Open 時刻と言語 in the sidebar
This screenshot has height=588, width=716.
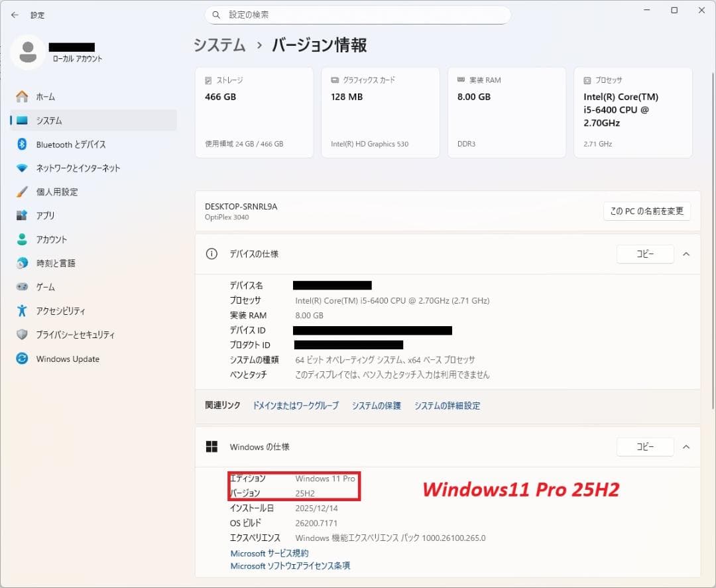[93, 263]
